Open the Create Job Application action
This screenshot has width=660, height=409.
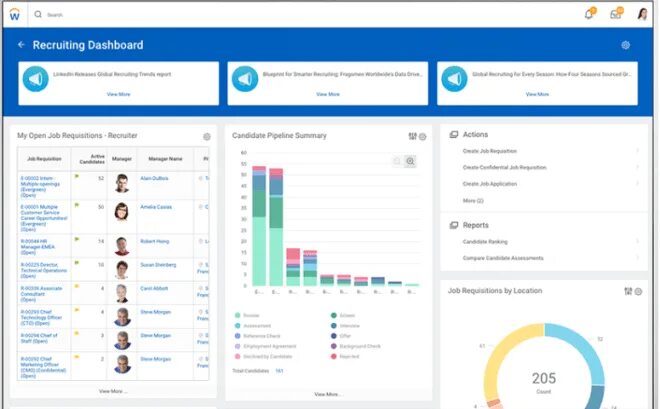(x=490, y=184)
